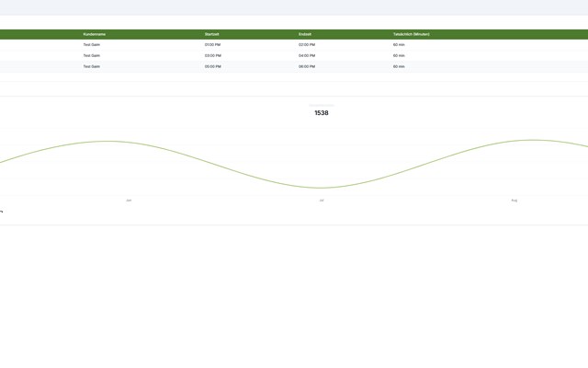588x368 pixels.
Task: Click the Endzeit column header
Action: pyautogui.click(x=305, y=34)
